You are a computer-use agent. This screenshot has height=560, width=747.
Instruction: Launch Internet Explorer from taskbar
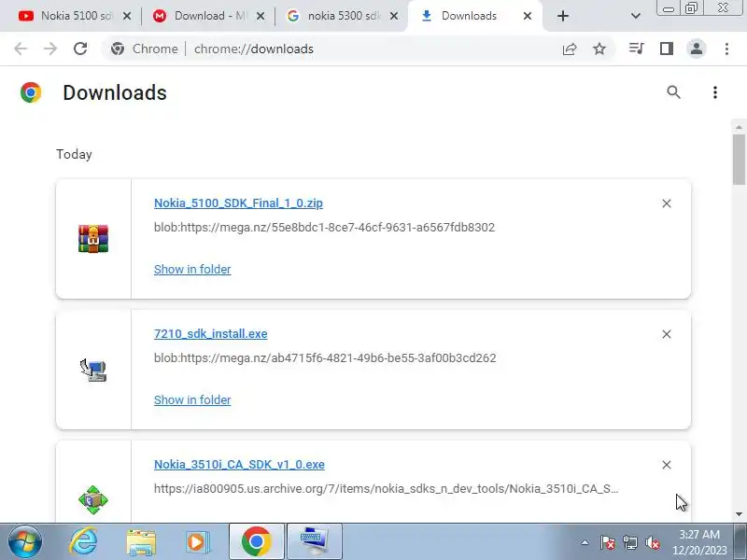[x=83, y=542]
